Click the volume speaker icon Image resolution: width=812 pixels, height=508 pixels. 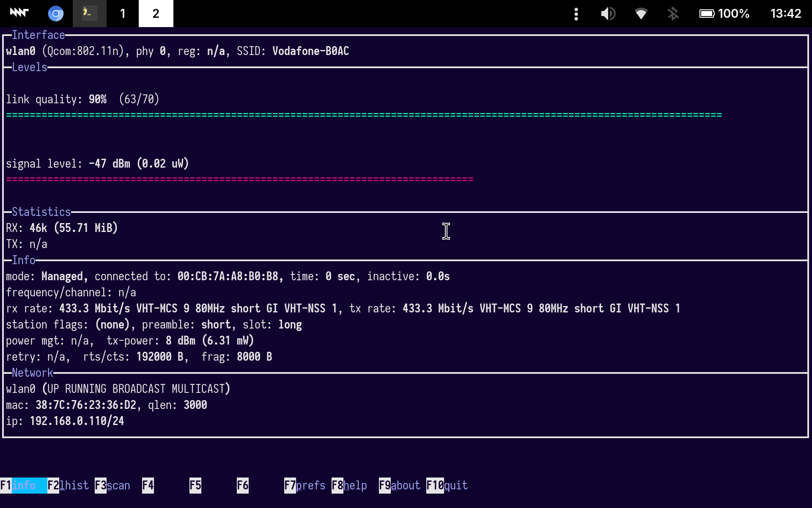pyautogui.click(x=608, y=14)
